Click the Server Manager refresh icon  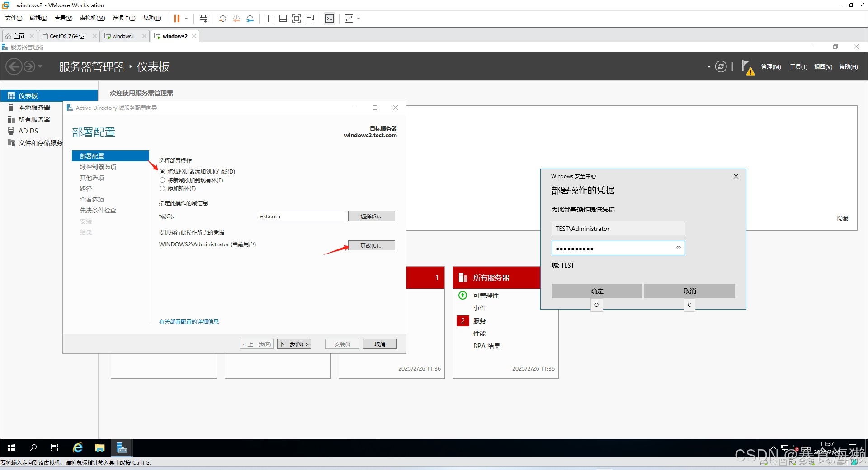tap(721, 66)
